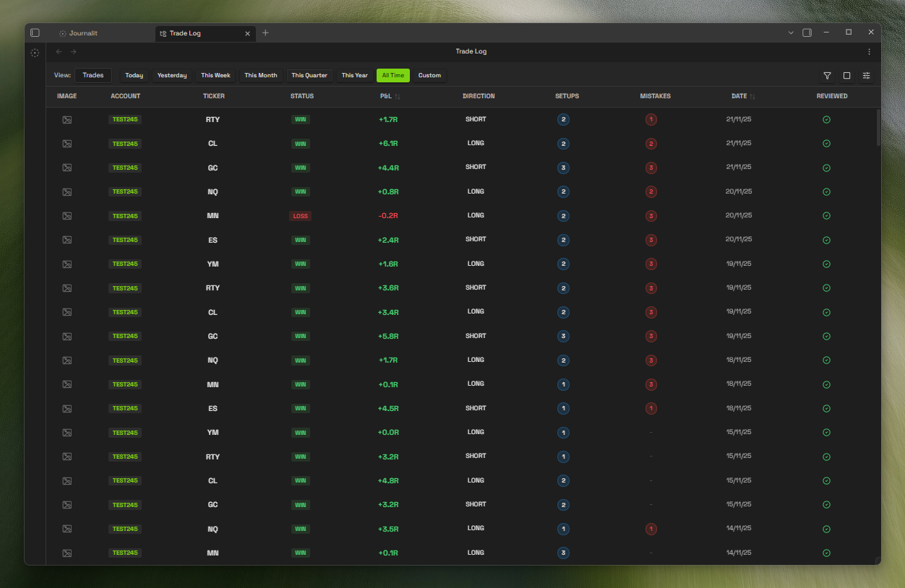
Task: Toggle the reviewed check on the ES +4.5R row
Action: click(x=826, y=409)
